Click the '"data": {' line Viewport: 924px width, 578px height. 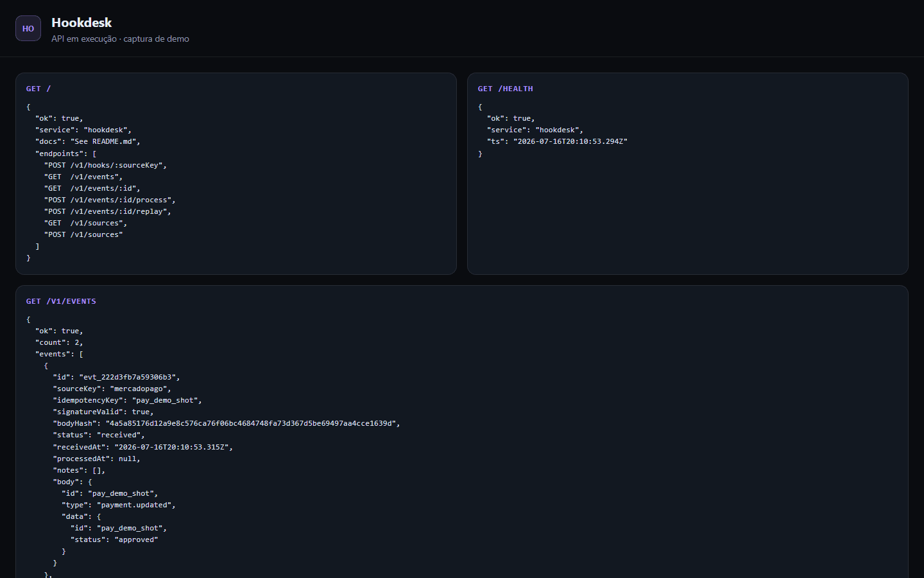81,516
